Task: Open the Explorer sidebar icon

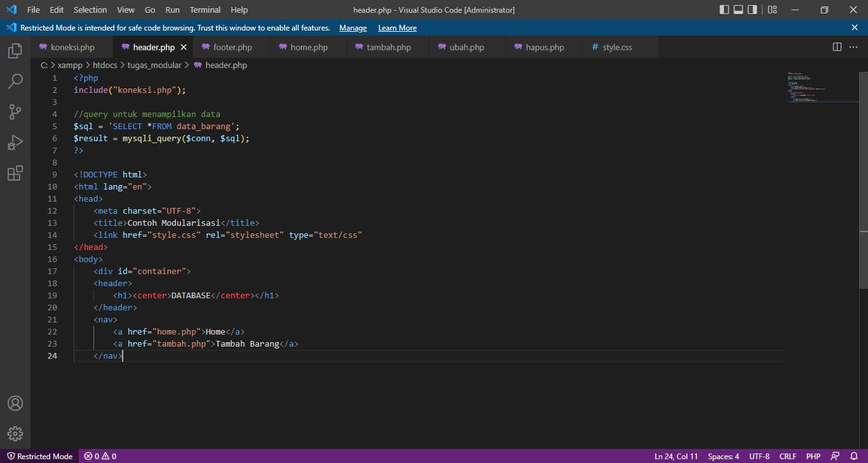Action: 15,51
